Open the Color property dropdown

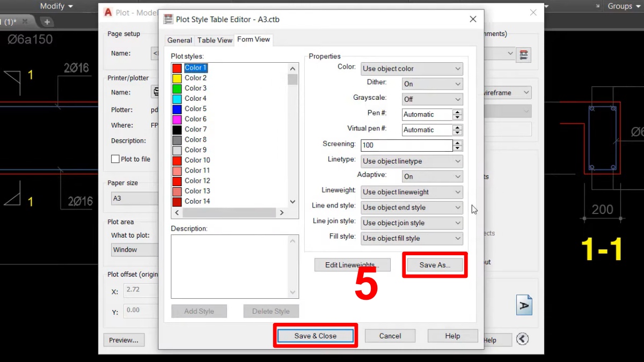click(412, 69)
